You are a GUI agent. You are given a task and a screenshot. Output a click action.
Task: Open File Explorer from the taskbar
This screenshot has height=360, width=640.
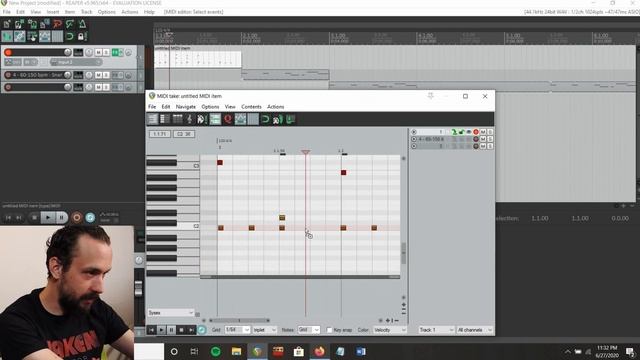(236, 351)
